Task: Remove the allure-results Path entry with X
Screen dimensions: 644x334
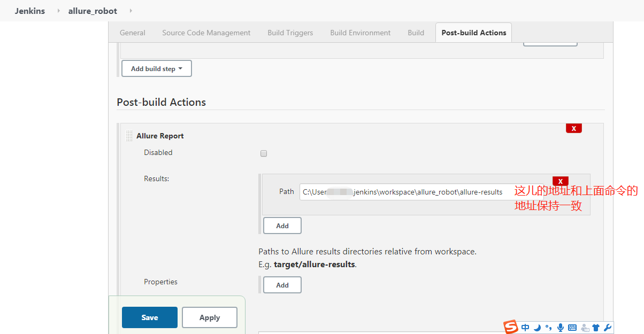Action: [560, 181]
